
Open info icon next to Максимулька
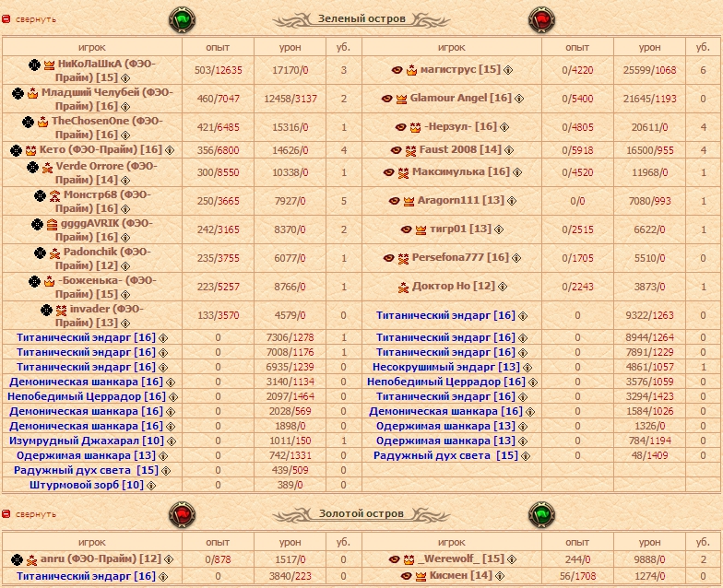pos(516,172)
